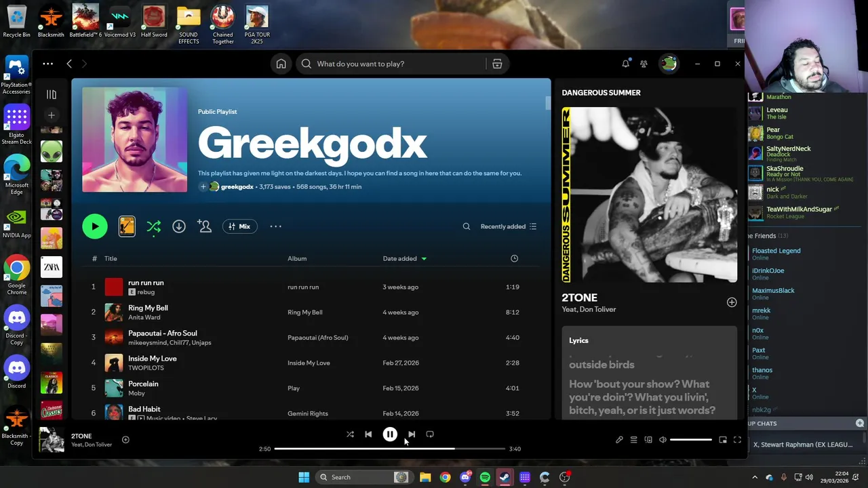Skip to the next track
The image size is (868, 488).
tap(412, 434)
